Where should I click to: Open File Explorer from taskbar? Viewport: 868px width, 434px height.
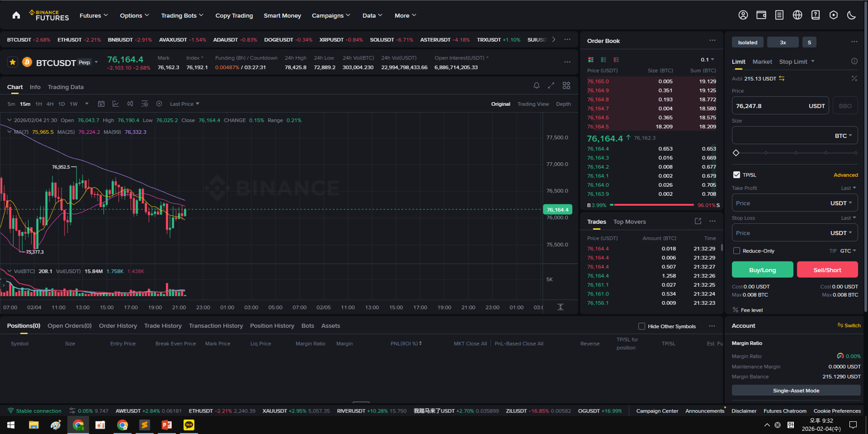click(34, 425)
